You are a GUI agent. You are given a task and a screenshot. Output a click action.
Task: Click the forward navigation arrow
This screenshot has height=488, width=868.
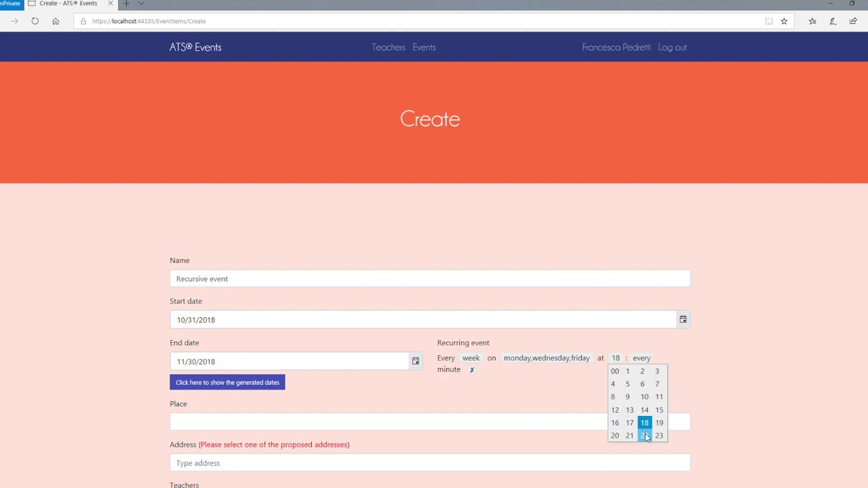tap(14, 21)
